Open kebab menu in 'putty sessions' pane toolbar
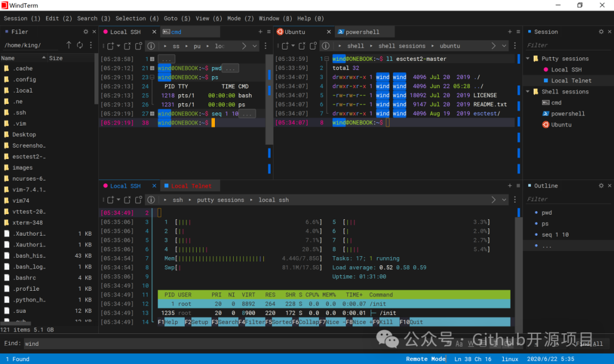 (515, 200)
